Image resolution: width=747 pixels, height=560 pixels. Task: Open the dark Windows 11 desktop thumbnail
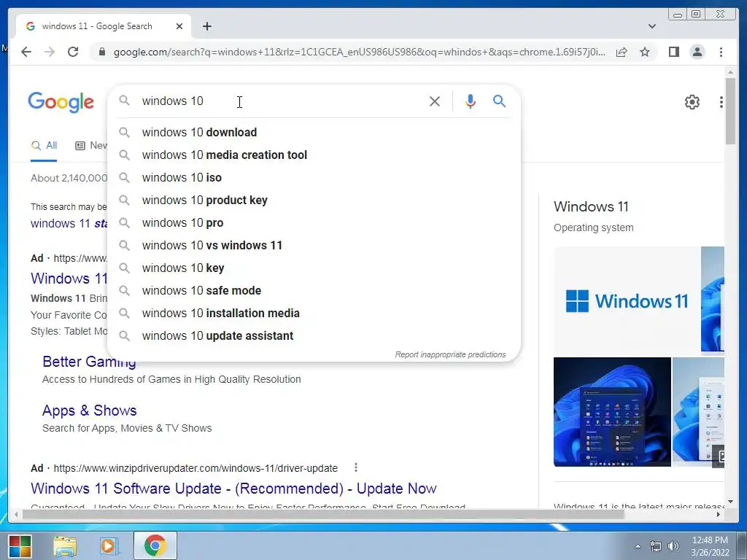point(612,412)
